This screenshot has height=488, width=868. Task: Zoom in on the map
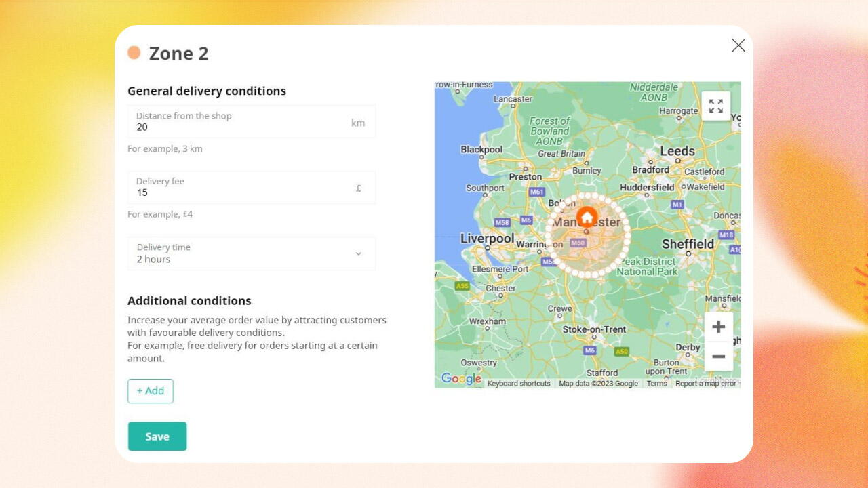(x=719, y=327)
